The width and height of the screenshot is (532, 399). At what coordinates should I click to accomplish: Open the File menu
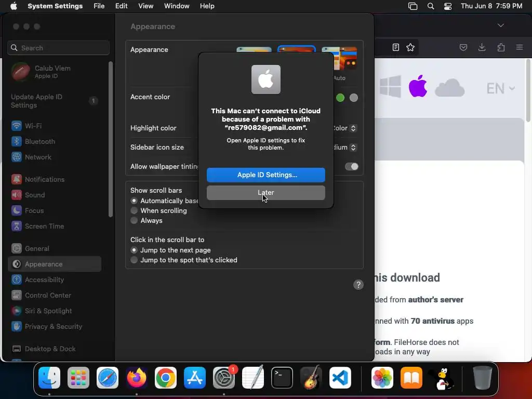(99, 6)
